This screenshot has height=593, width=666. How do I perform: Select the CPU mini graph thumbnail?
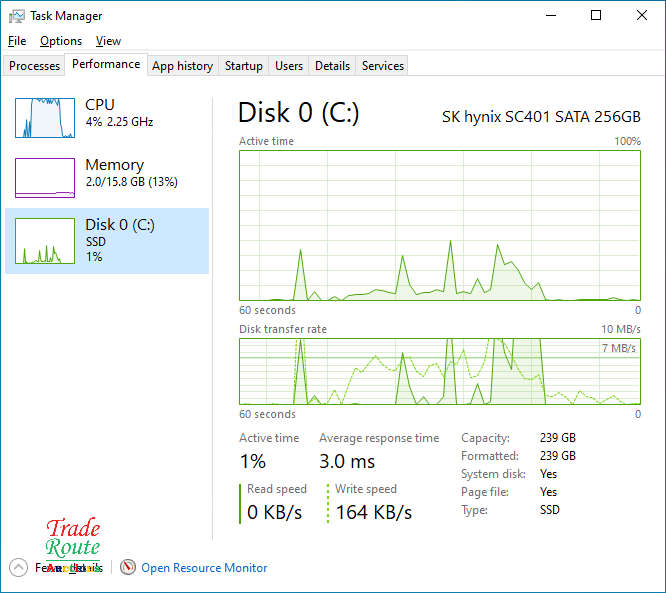coord(45,118)
